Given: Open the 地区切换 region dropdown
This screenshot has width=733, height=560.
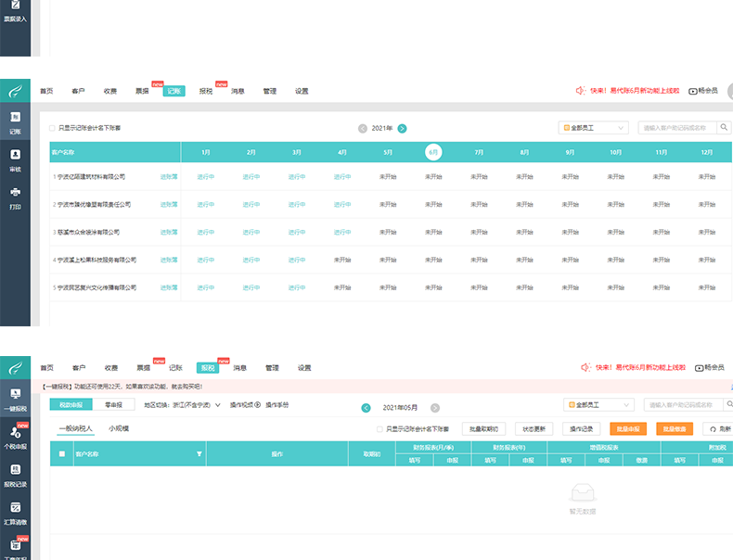Looking at the screenshot, I should click(197, 405).
